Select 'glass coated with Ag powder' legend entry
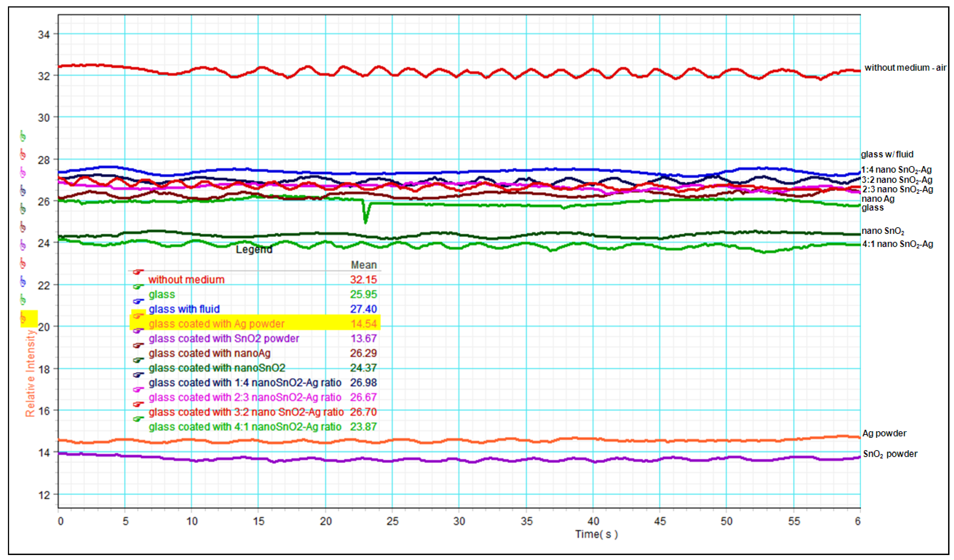Screen dimensions: 954x560 216,324
